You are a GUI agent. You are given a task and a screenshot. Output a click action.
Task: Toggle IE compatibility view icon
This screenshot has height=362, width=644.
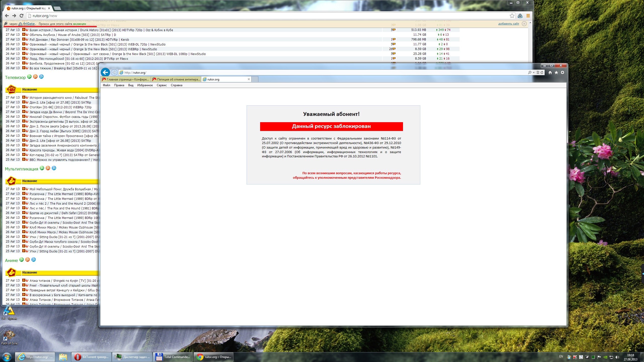538,72
